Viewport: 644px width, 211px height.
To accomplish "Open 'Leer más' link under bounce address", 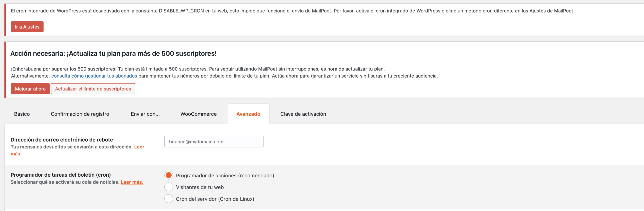I will coord(77,150).
